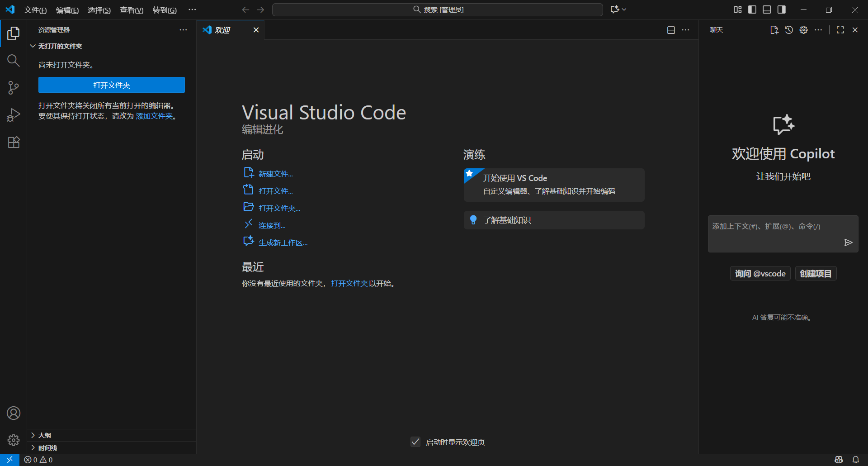Open the Edit menu
This screenshot has height=466, width=868.
67,10
